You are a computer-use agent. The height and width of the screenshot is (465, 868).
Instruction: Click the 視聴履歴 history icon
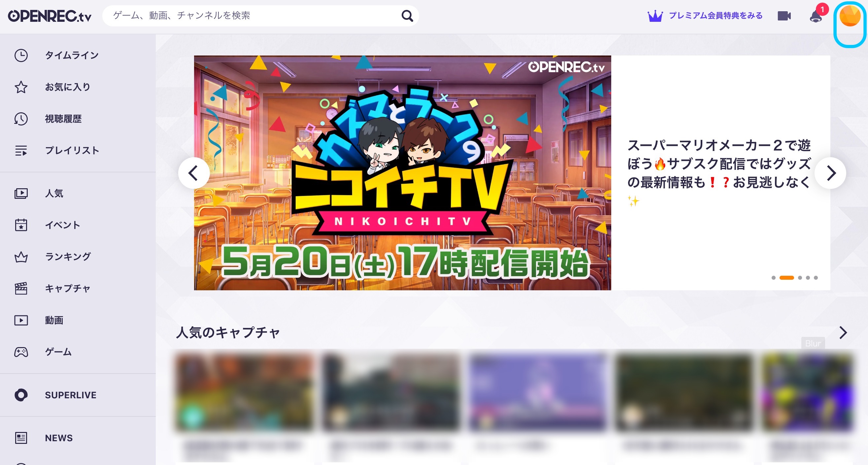click(x=21, y=119)
